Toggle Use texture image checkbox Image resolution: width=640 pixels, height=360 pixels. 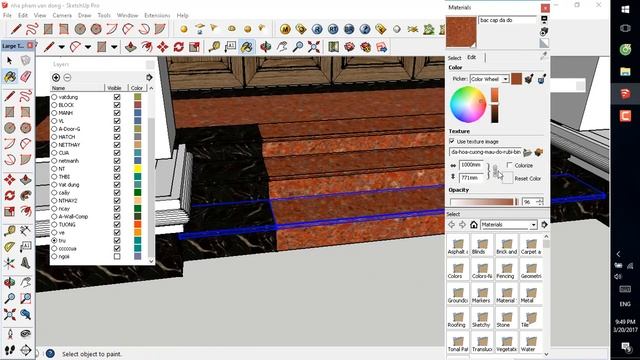(x=452, y=141)
